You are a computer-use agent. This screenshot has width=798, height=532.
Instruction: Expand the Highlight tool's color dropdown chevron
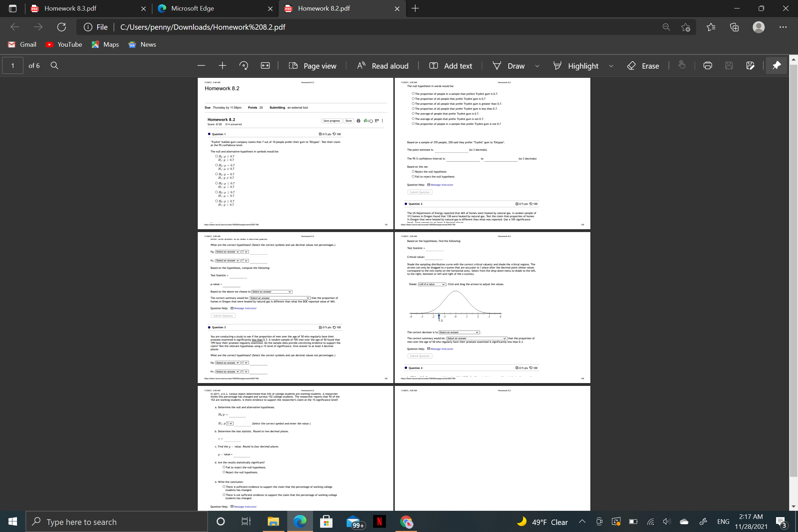click(612, 66)
